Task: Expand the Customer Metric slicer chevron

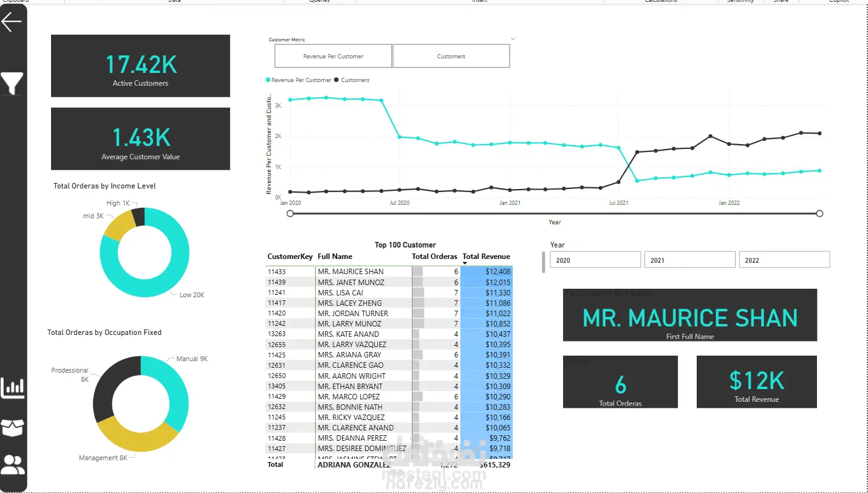Action: click(x=513, y=39)
